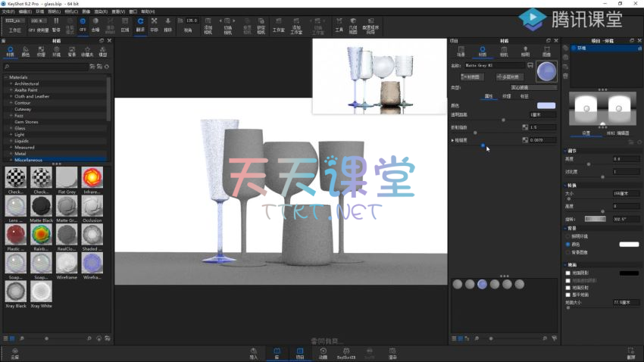Click the Material Graph button
This screenshot has width=644, height=362.
coord(472,76)
